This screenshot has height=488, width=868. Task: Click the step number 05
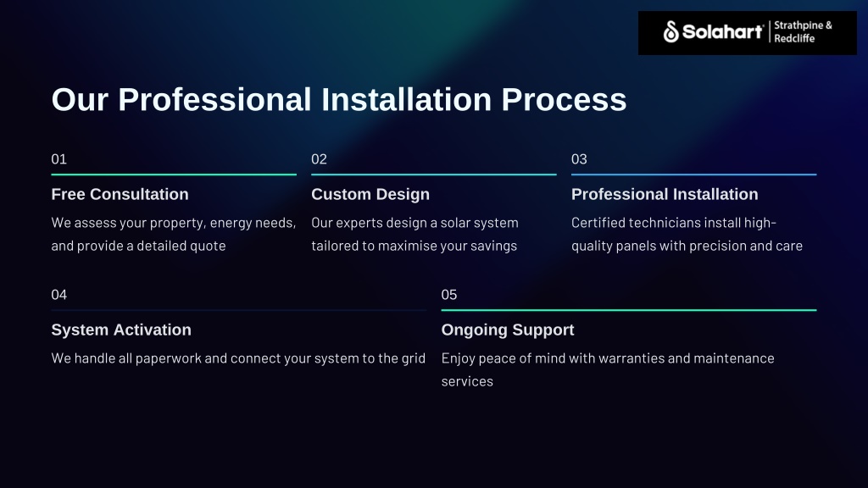(449, 295)
